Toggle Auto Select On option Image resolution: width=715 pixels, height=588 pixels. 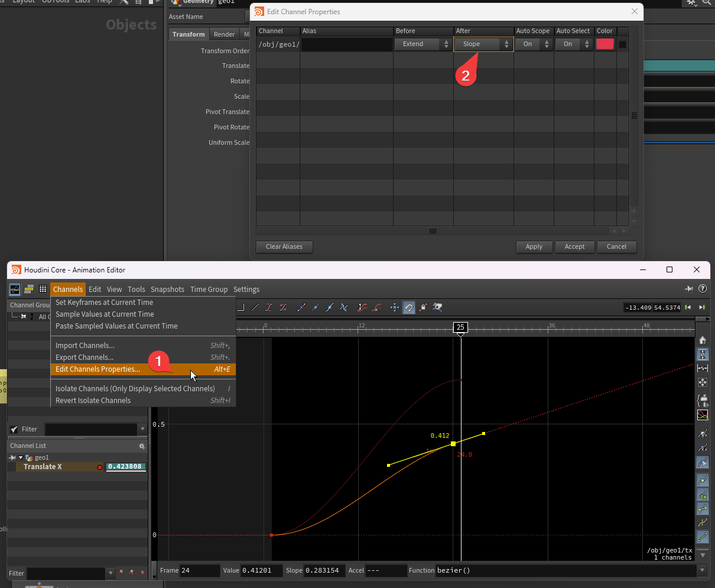573,44
